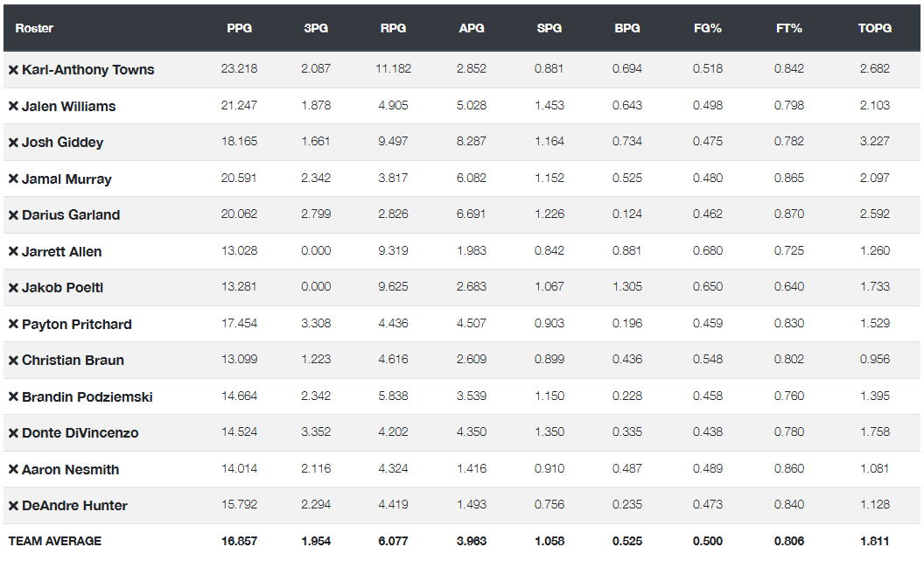Delete Jamal Murray via the X icon
924x568 pixels.
point(13,179)
